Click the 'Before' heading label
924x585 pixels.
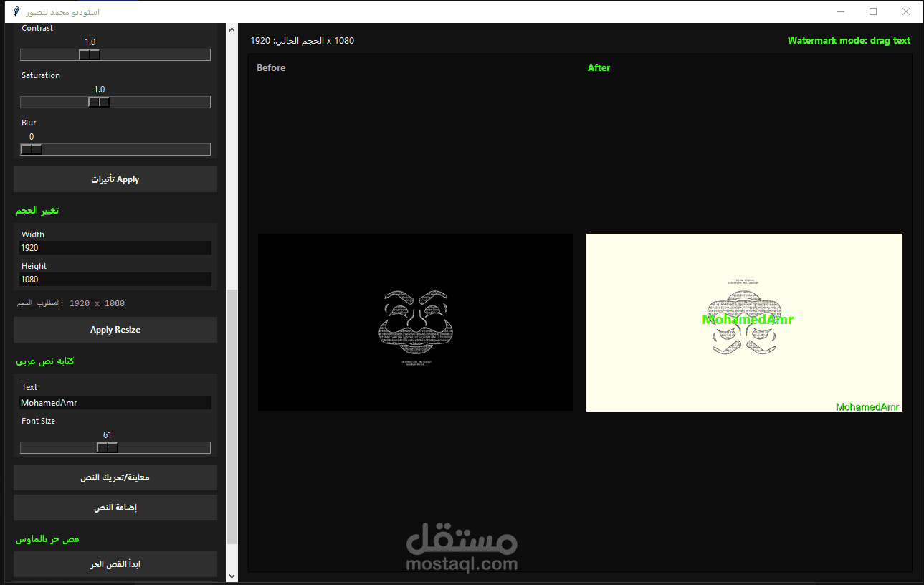(x=271, y=67)
